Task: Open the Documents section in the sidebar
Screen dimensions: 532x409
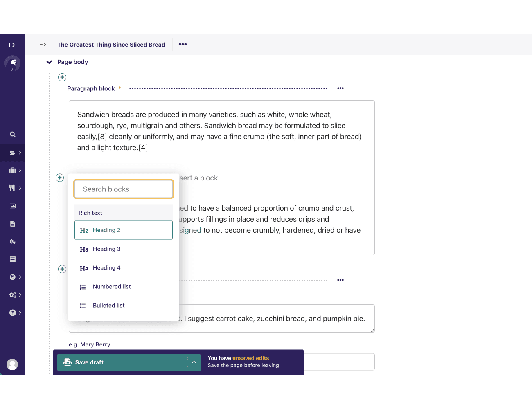Action: tap(13, 224)
